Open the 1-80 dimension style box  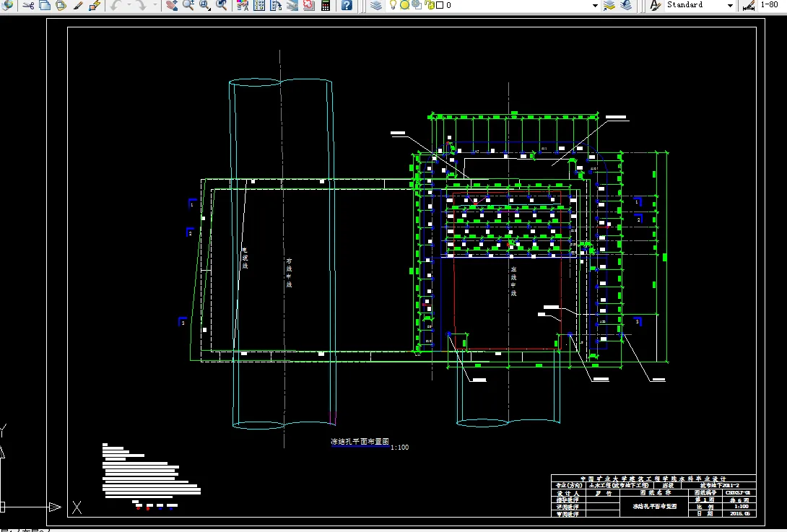pyautogui.click(x=773, y=4)
